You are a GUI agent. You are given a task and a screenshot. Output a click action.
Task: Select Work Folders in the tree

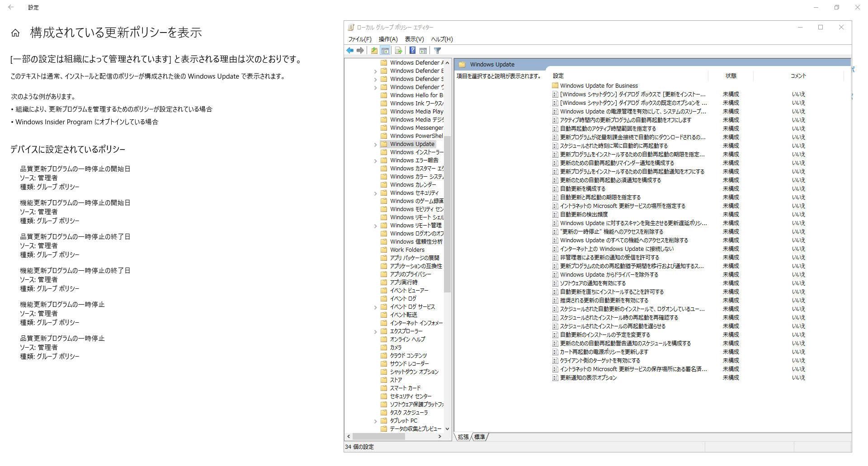407,249
